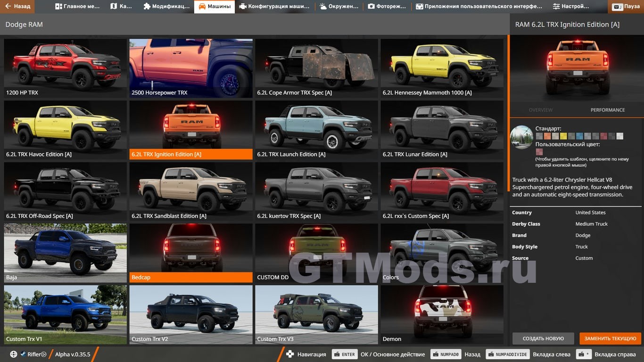
Task: Click the asterisk key hint for Вкладка справа
Action: 584,354
